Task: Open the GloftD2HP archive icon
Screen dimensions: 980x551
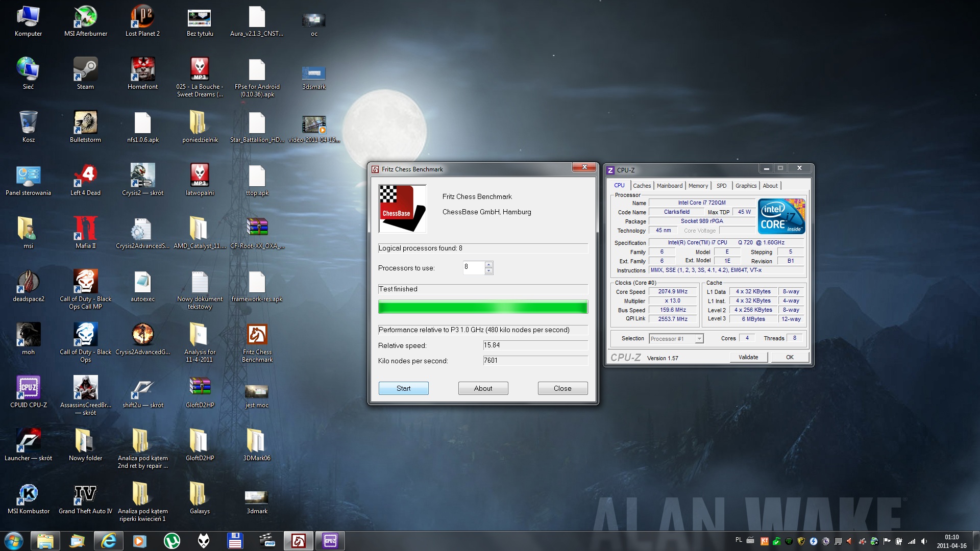Action: [x=200, y=393]
